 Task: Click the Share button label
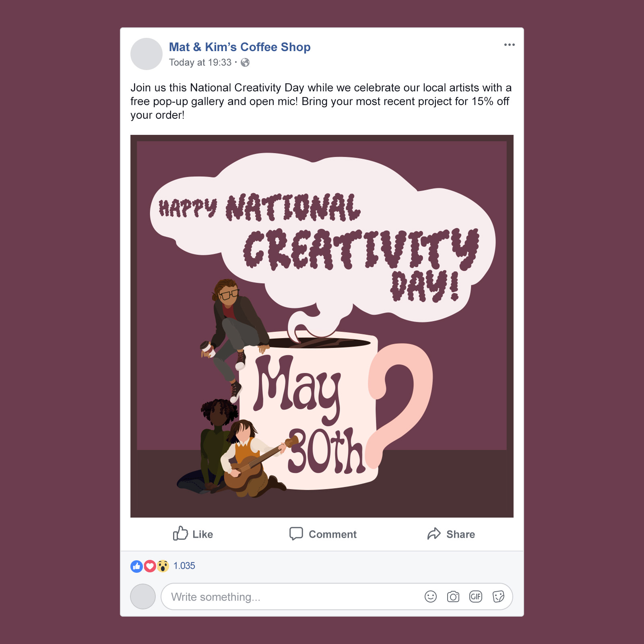[460, 535]
